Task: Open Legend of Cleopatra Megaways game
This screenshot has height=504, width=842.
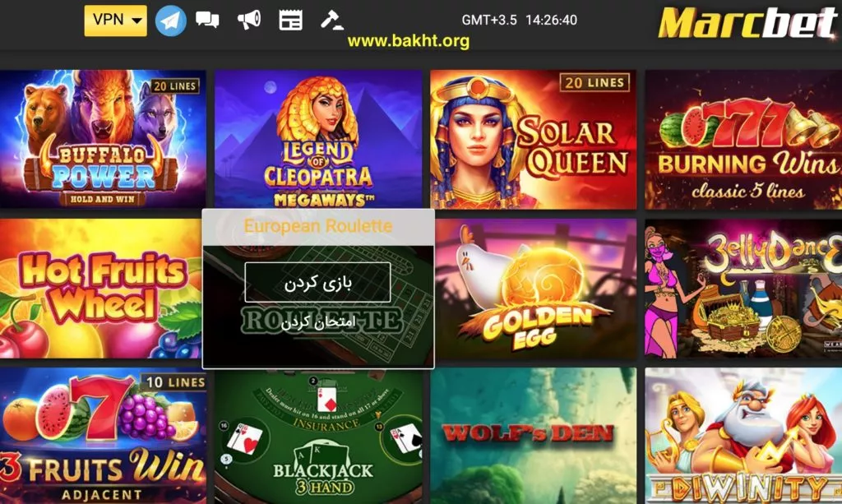Action: (x=318, y=139)
